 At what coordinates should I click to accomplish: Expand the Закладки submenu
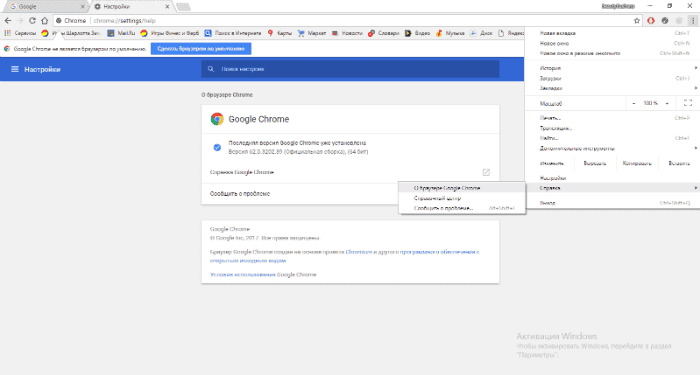612,88
